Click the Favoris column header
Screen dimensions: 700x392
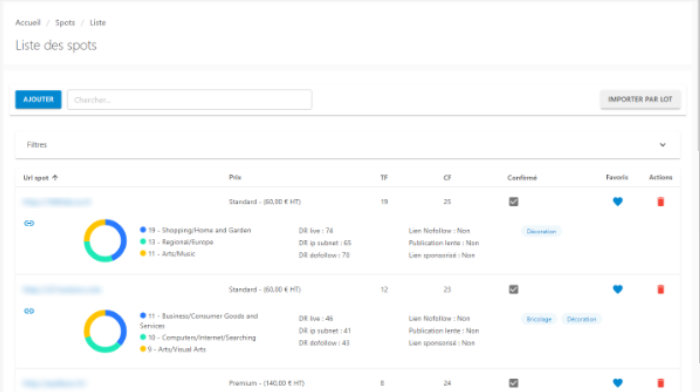pyautogui.click(x=617, y=177)
